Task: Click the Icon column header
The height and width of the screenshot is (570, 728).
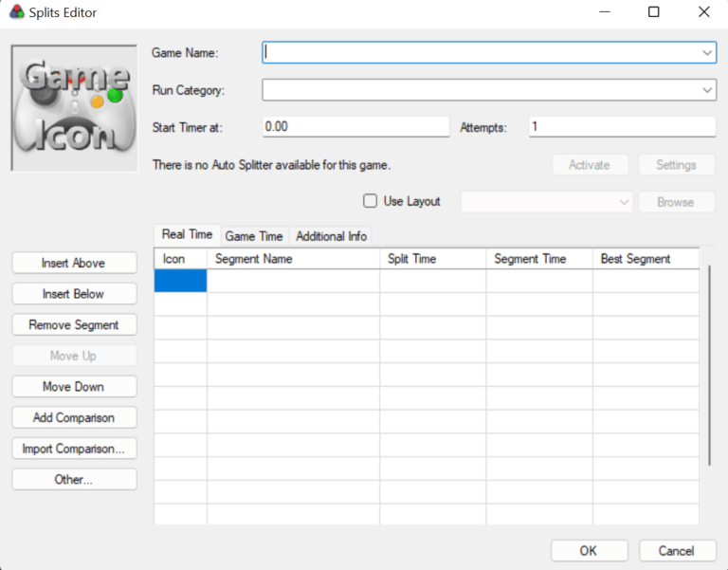Action: (181, 259)
